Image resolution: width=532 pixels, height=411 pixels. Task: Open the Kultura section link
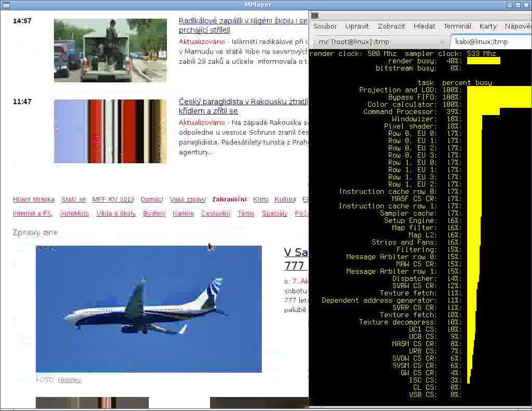tap(285, 200)
